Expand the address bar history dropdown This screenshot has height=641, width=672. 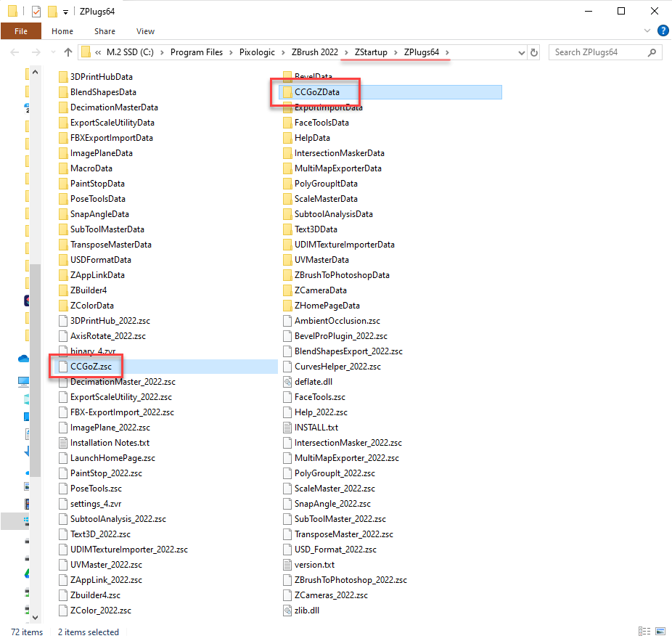tap(522, 52)
